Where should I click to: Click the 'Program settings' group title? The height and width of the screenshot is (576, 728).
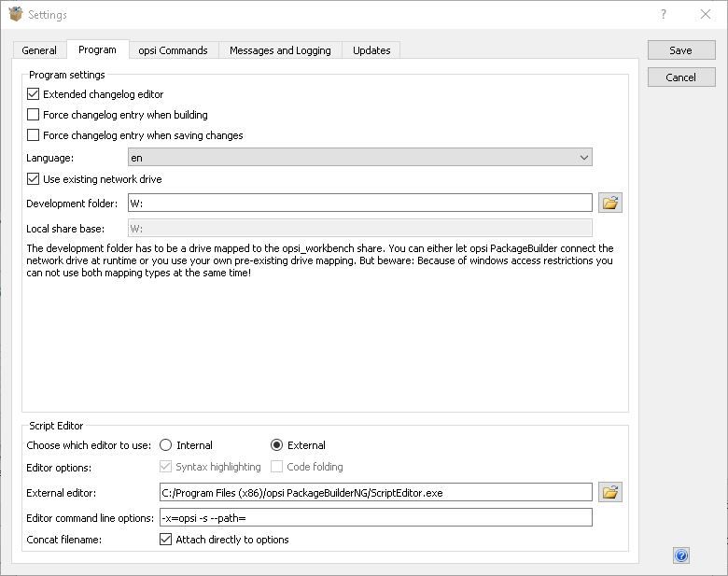[x=67, y=75]
